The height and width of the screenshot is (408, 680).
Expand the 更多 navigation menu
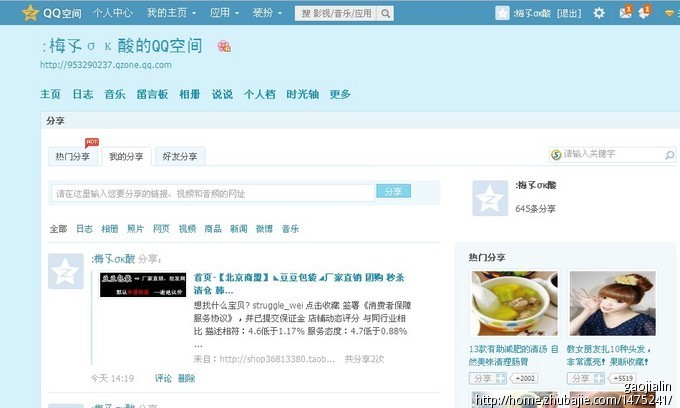(340, 94)
